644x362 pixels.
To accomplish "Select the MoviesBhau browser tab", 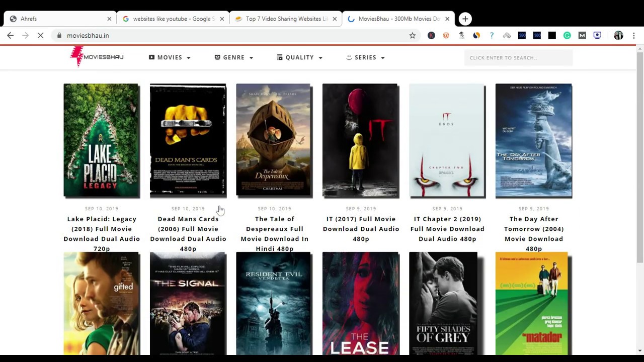I will click(x=398, y=19).
